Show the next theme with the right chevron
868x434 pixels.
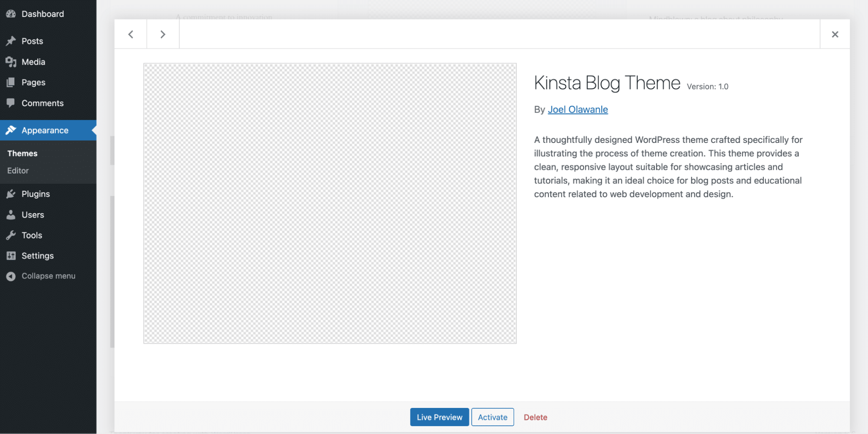pyautogui.click(x=163, y=34)
